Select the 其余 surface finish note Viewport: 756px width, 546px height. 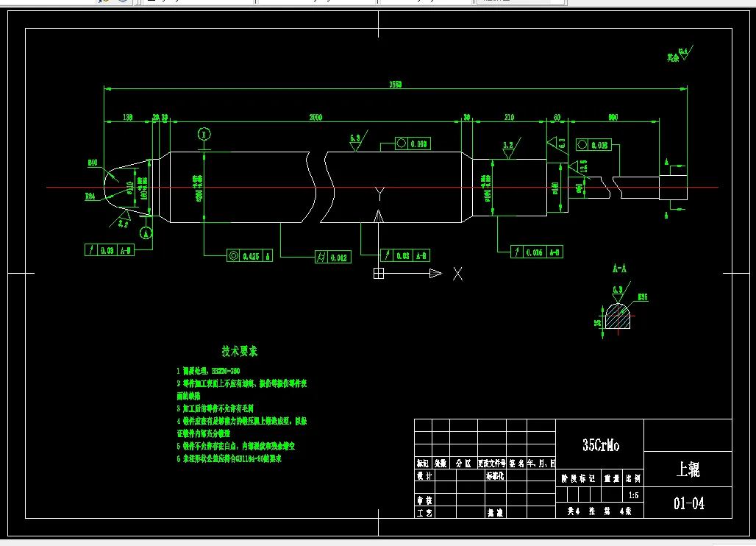680,54
